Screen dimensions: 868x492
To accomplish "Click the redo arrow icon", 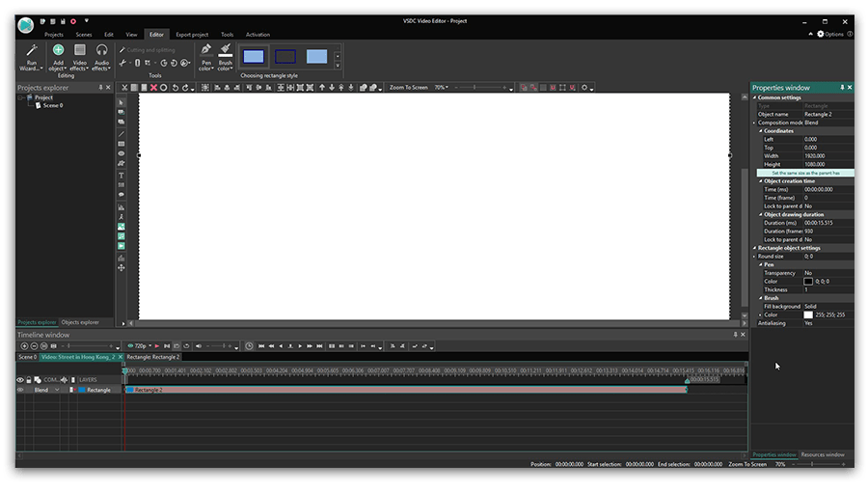I will 185,88.
